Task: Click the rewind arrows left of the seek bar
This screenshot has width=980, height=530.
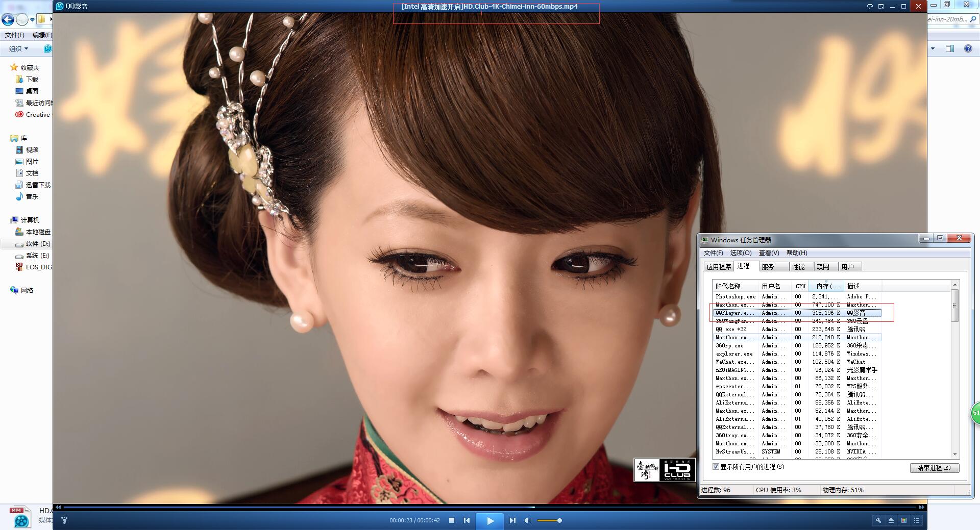Action: point(58,507)
